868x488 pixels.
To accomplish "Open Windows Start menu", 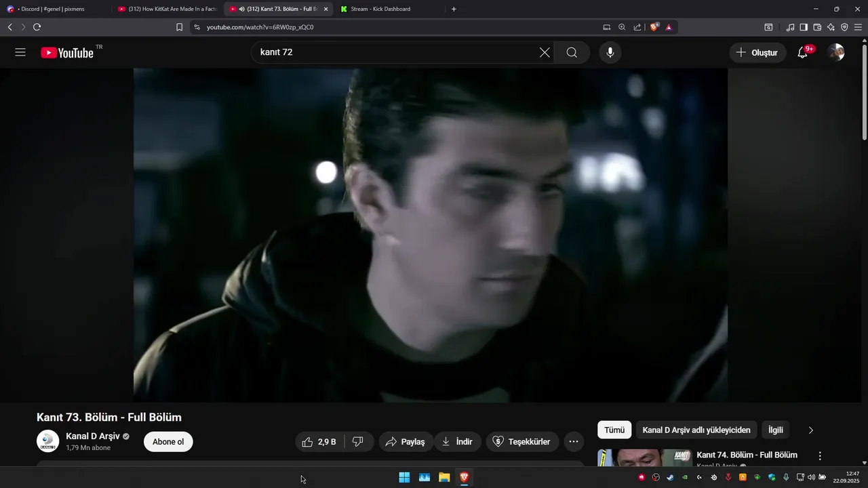I will click(x=404, y=477).
